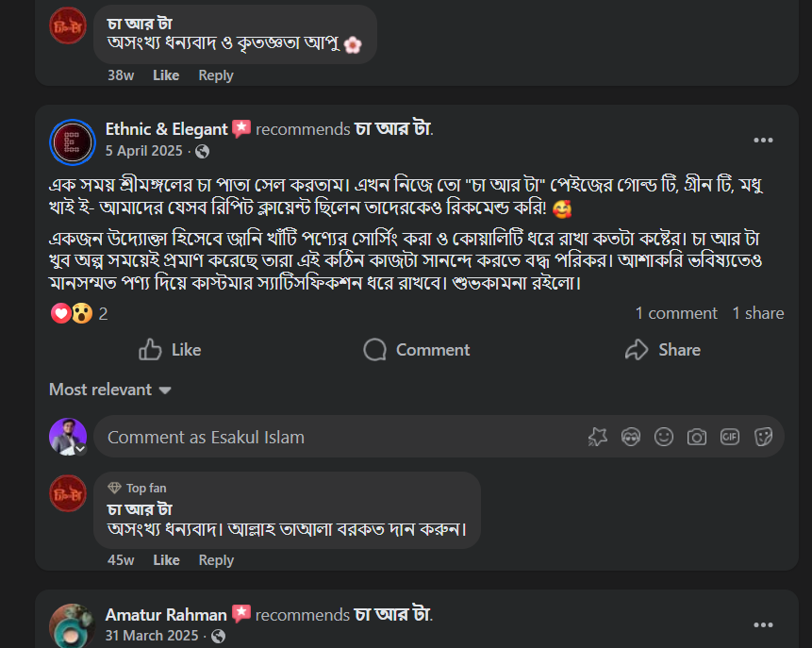Open the options menu on Ethnic & Elegant's review

click(762, 140)
